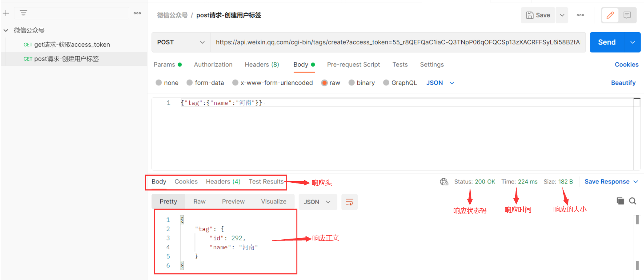Click the "id": 292 response line
This screenshot has width=644, height=280.
point(227,238)
